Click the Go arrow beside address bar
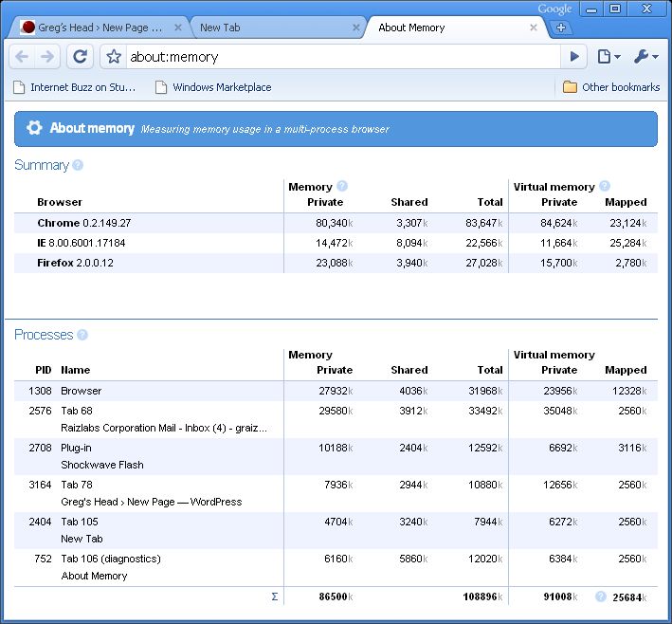The image size is (672, 624). tap(573, 57)
